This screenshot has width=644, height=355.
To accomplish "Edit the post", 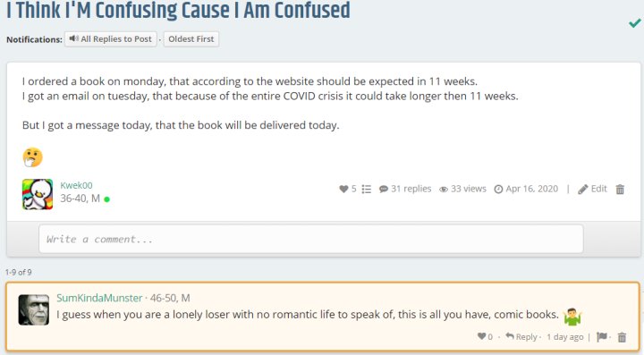I will point(592,189).
